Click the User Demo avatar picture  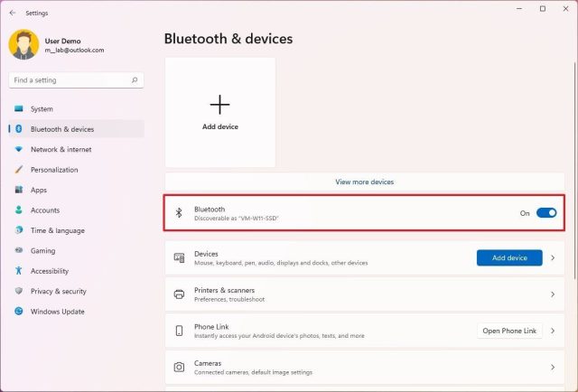[x=23, y=44]
